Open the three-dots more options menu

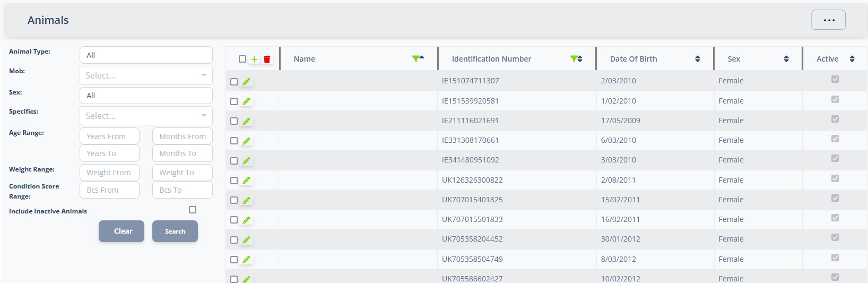tap(828, 20)
